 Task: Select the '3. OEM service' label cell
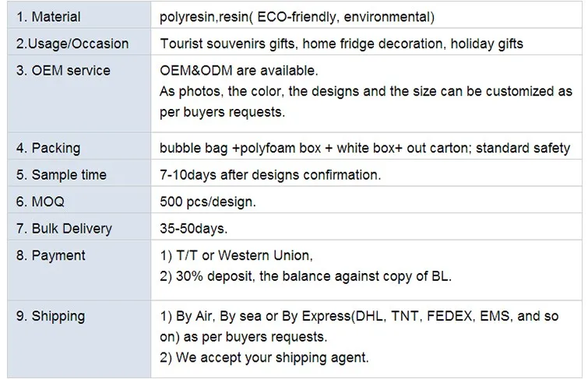click(x=63, y=71)
